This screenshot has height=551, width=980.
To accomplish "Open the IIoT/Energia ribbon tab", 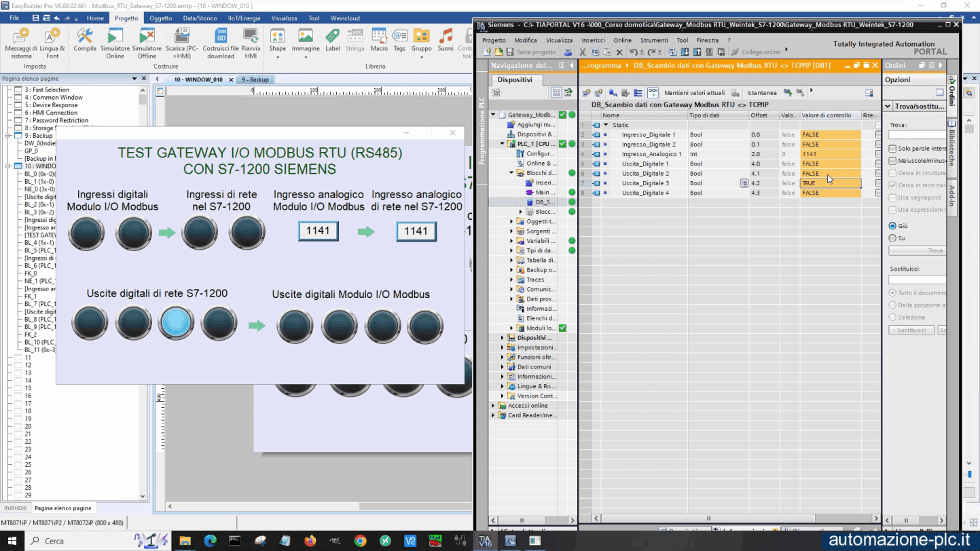I will tap(244, 18).
